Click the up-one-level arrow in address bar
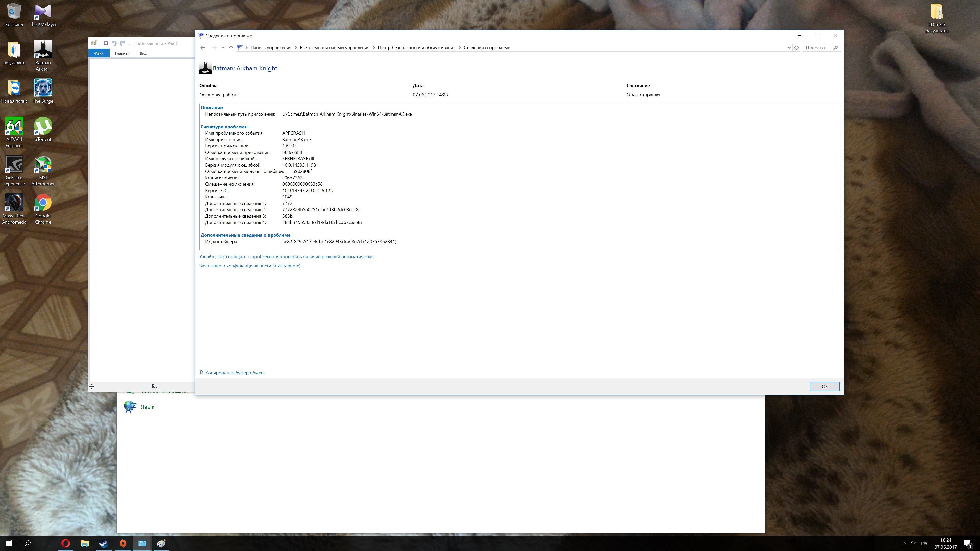 231,48
